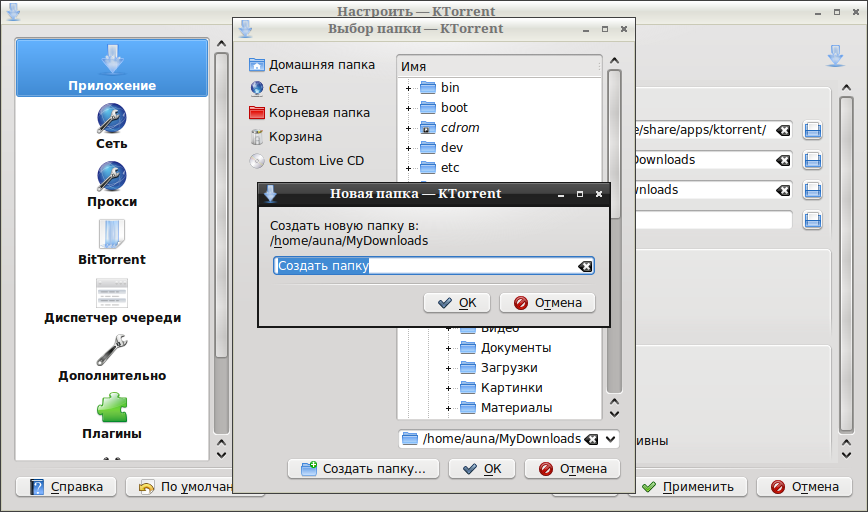
Task: Expand the Загрузки folder node
Action: tap(448, 368)
